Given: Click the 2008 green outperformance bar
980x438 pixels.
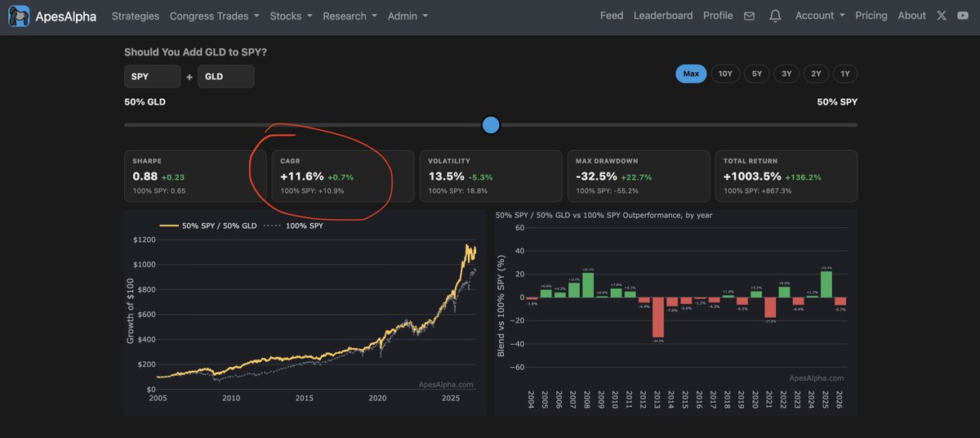Looking at the screenshot, I should 588,285.
